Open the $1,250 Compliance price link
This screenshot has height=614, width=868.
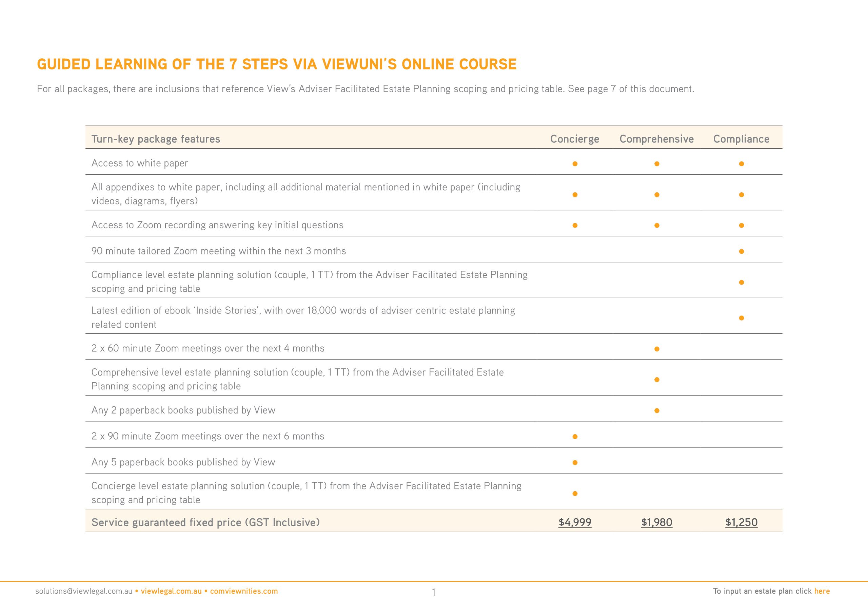pyautogui.click(x=741, y=522)
